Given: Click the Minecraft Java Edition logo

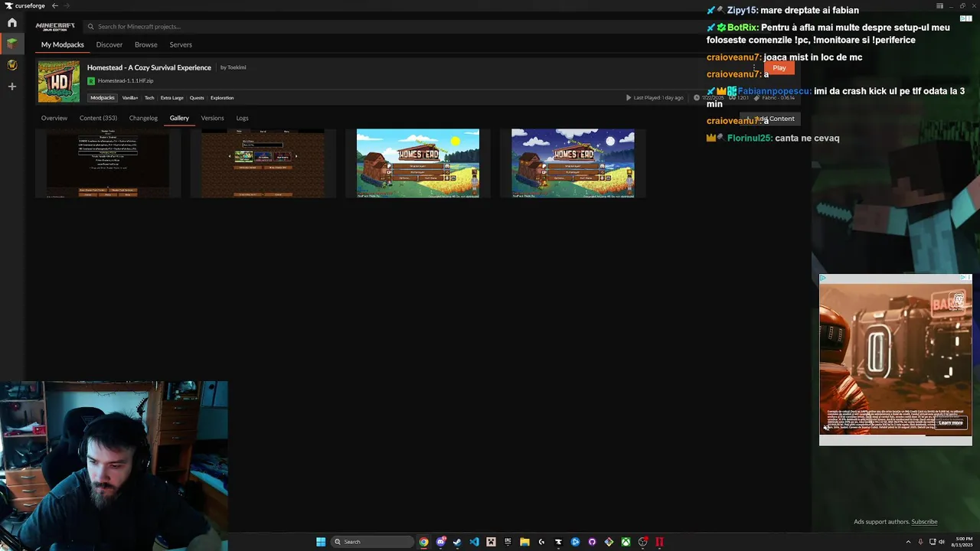Looking at the screenshot, I should [55, 27].
